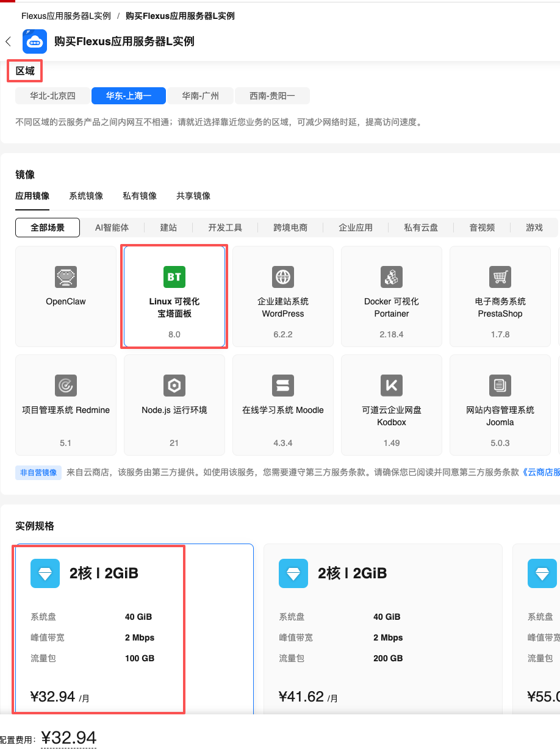Filter images by 私有云盘
Image resolution: width=560 pixels, height=754 pixels.
coord(421,228)
